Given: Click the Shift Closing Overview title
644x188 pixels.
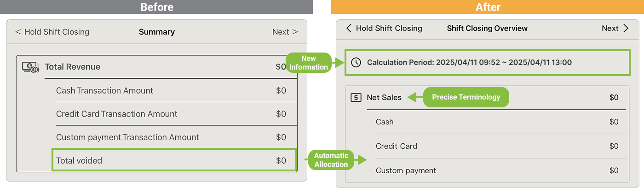Looking at the screenshot, I should (x=487, y=28).
